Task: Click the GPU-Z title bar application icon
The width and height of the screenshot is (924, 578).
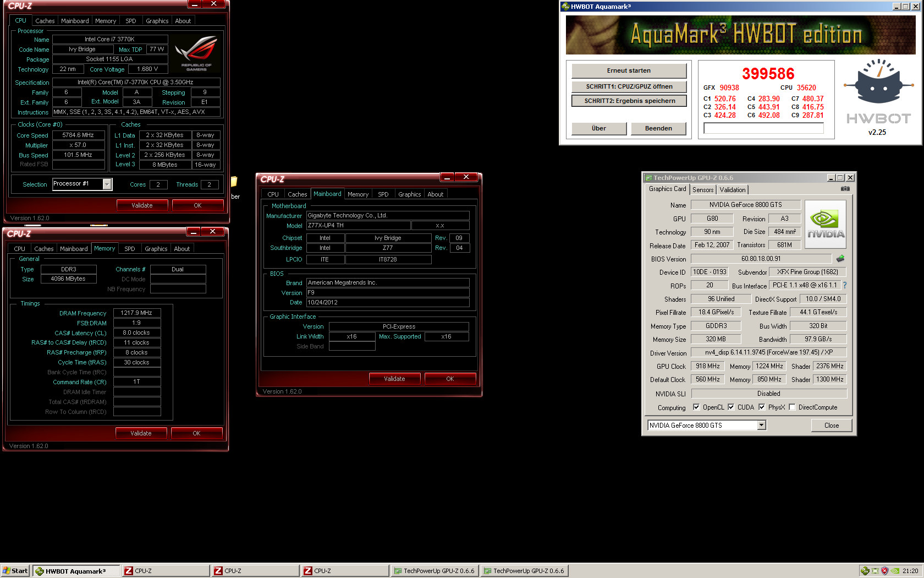Action: [x=648, y=178]
